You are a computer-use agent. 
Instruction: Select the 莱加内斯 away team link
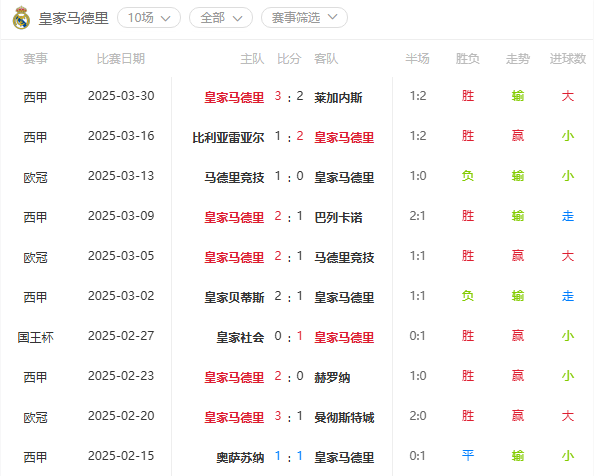click(338, 97)
